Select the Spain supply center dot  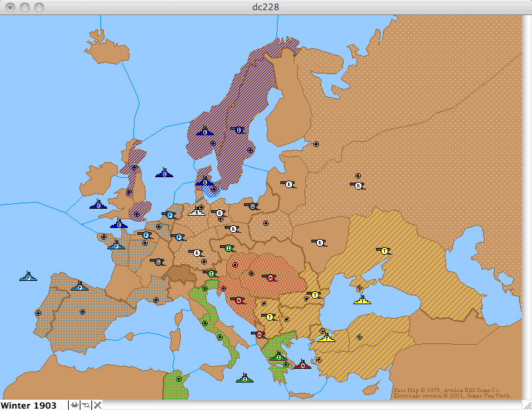82,312
